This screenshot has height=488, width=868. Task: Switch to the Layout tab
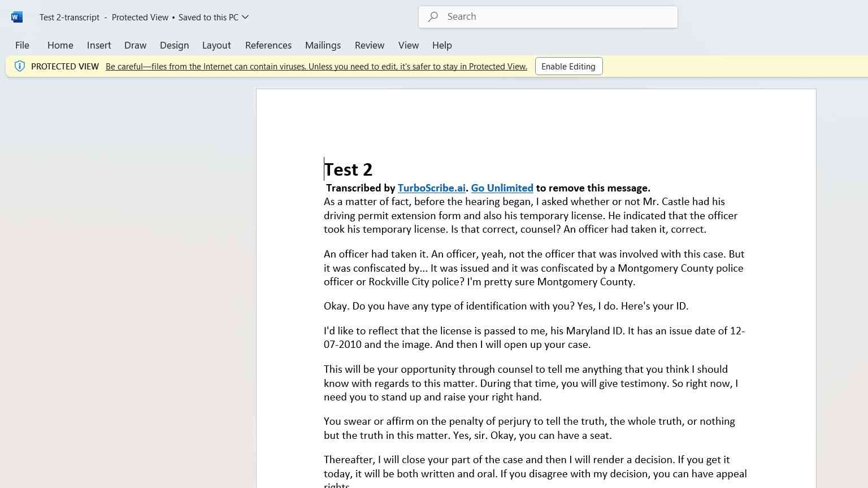click(216, 45)
